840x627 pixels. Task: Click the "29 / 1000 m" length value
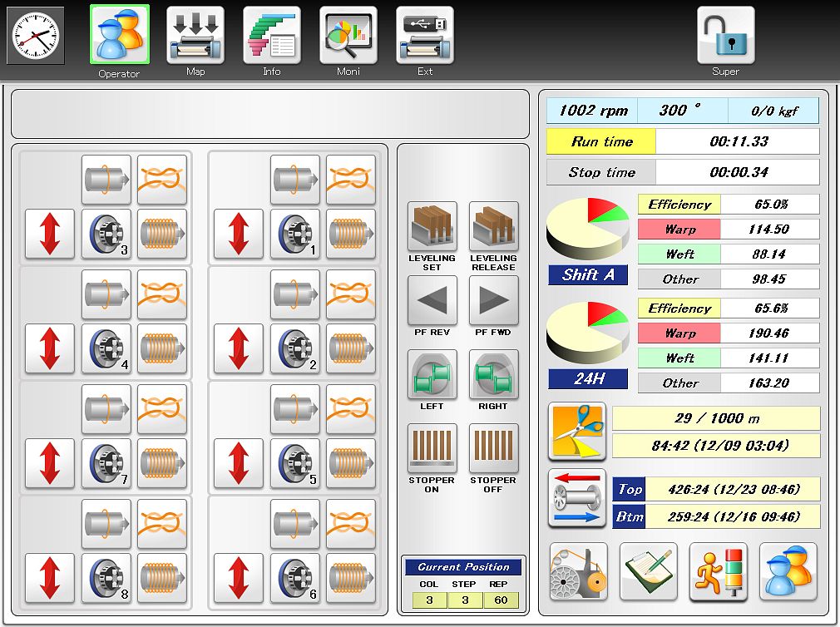click(x=716, y=418)
